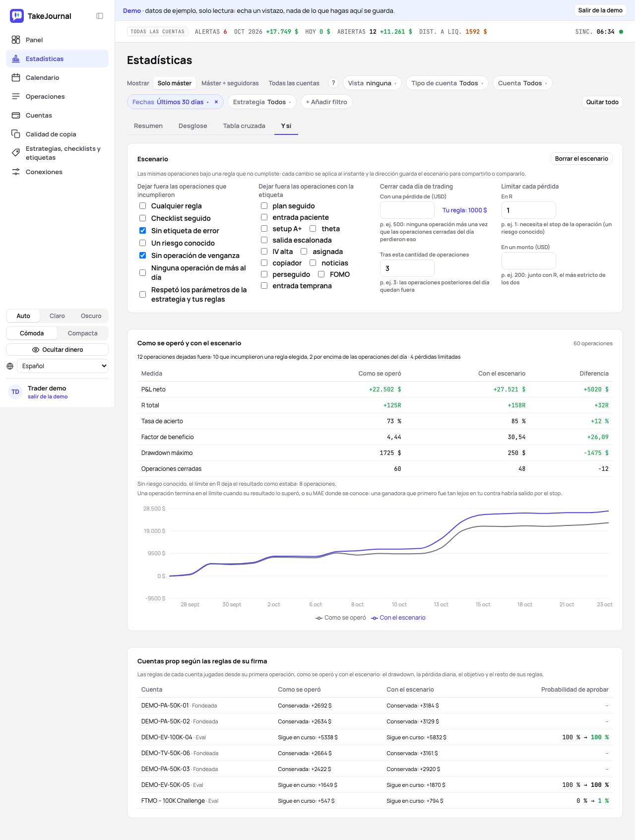635x840 pixels.
Task: Click Borrar el escenario
Action: click(x=581, y=159)
